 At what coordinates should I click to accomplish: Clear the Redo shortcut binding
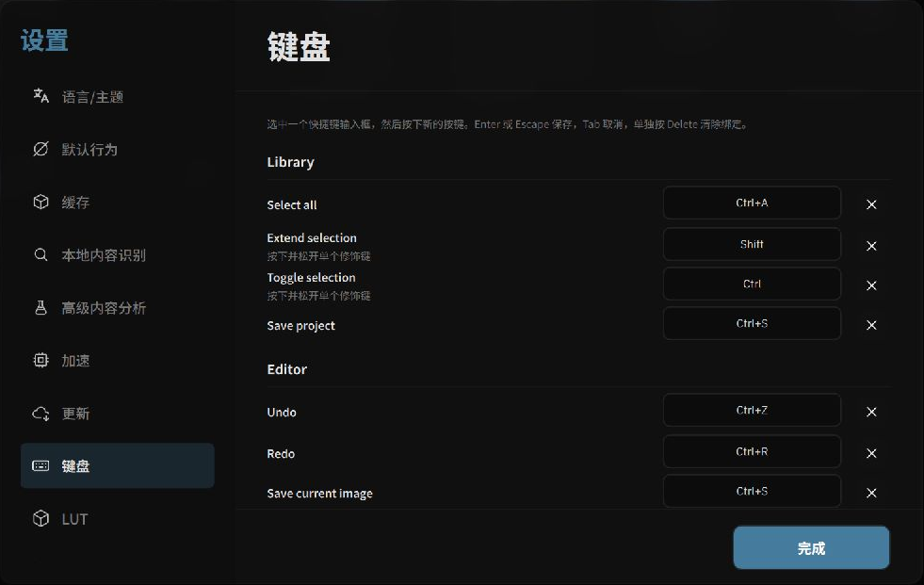click(x=871, y=453)
